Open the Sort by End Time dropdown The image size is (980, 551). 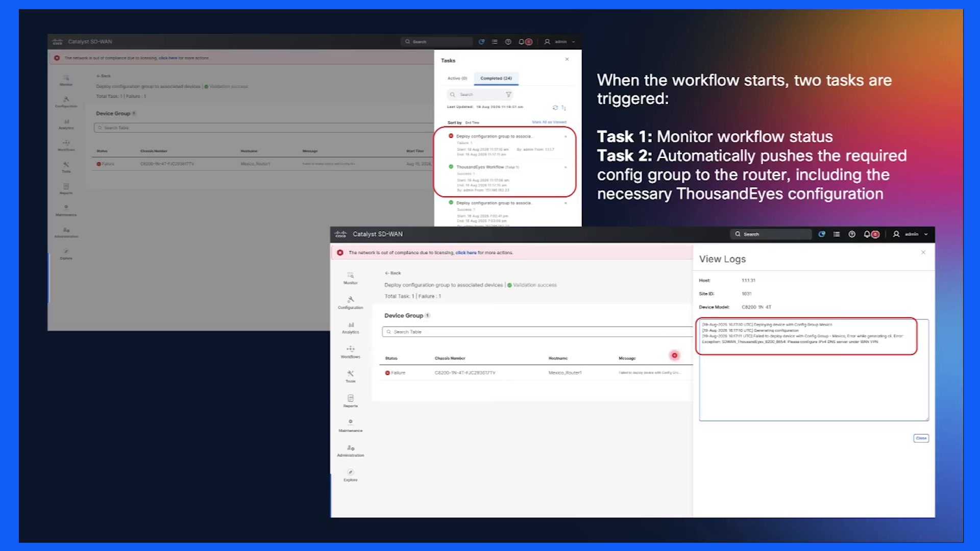click(472, 122)
